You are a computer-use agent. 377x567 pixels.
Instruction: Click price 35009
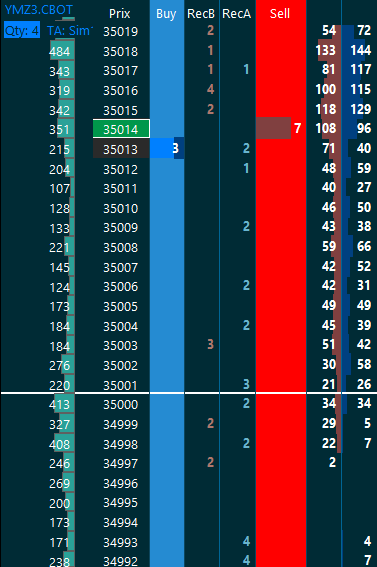coord(120,227)
